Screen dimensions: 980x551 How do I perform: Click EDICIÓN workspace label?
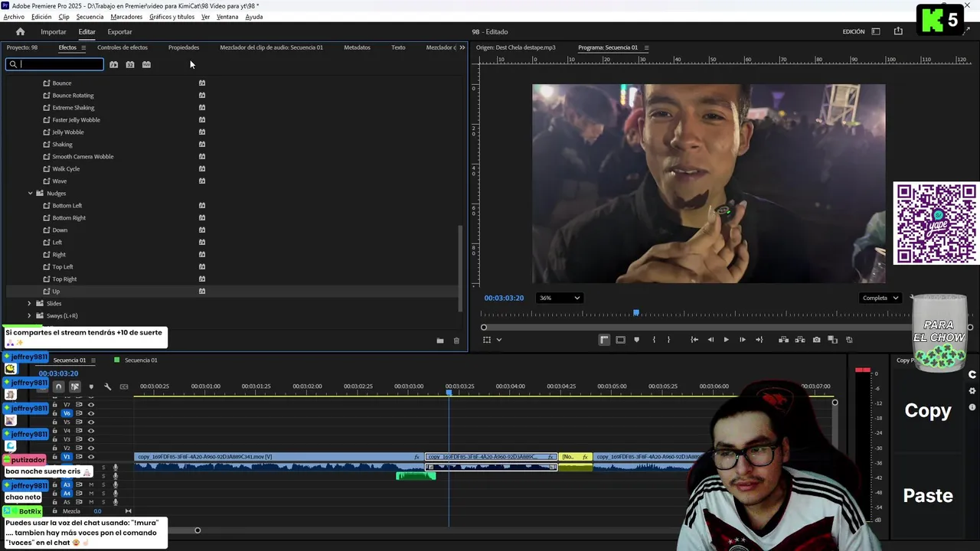click(854, 31)
